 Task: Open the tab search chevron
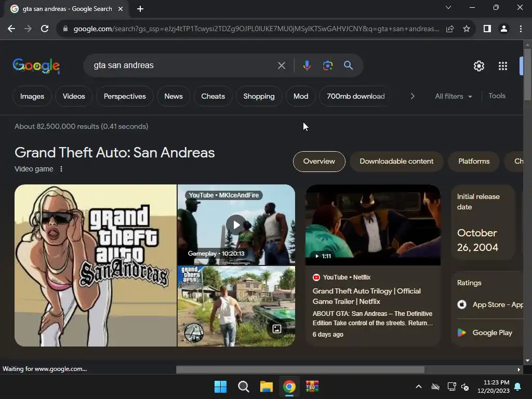pyautogui.click(x=448, y=7)
